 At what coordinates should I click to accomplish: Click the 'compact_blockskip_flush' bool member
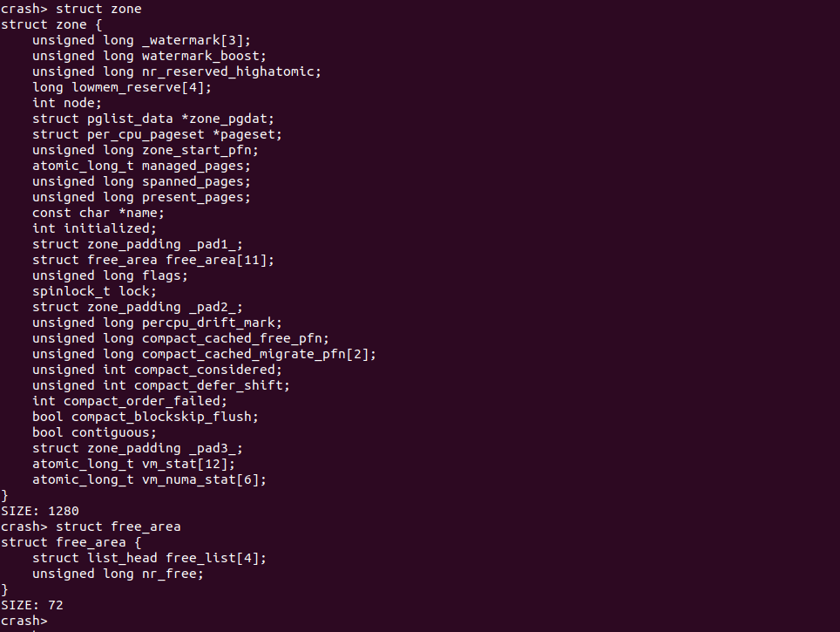click(x=146, y=417)
